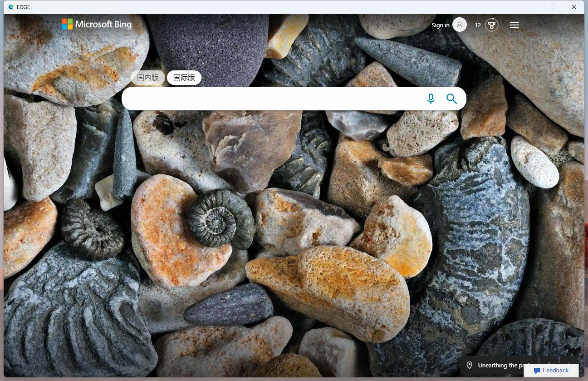The width and height of the screenshot is (588, 381).
Task: Switch to the 国内版 tab
Action: pos(148,78)
